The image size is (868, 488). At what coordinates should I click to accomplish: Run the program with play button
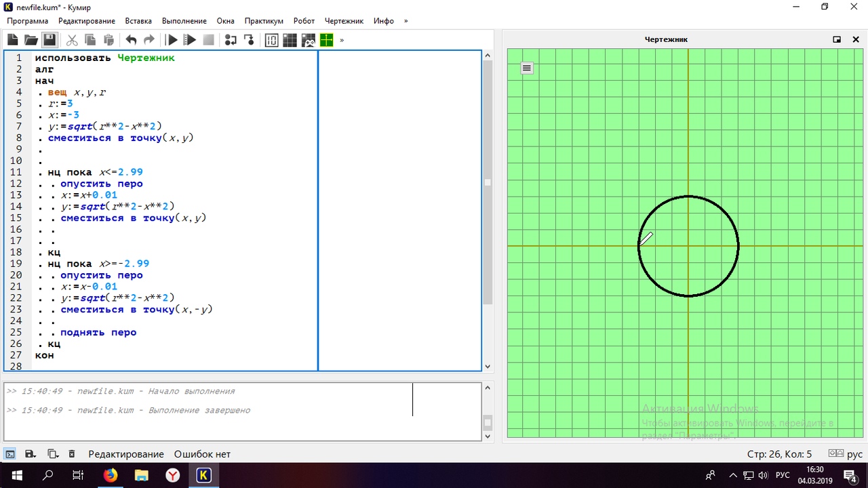click(172, 40)
